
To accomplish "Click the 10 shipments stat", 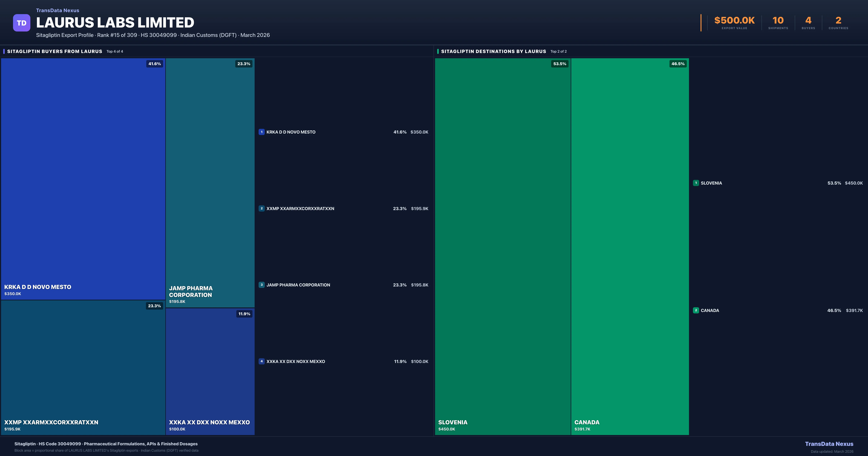I will coord(778,21).
